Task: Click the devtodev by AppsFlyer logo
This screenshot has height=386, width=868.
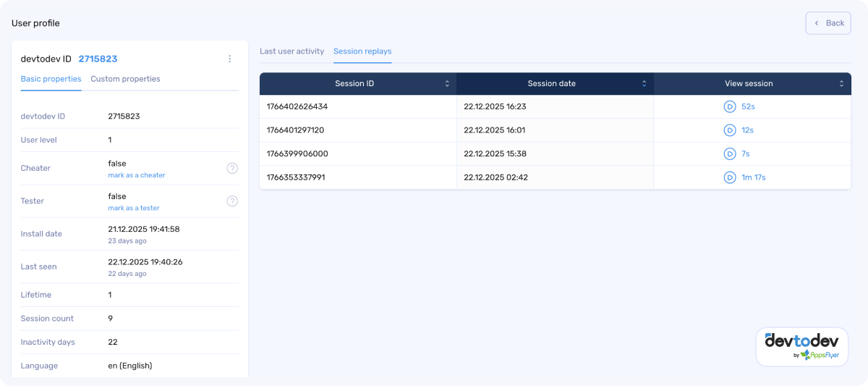Action: pos(801,346)
